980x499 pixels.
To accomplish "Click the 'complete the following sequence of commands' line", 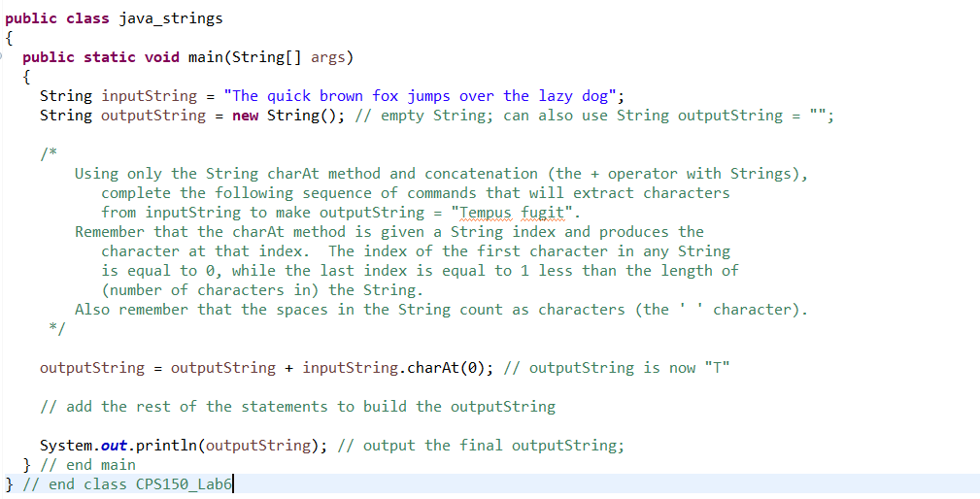I will pyautogui.click(x=415, y=193).
